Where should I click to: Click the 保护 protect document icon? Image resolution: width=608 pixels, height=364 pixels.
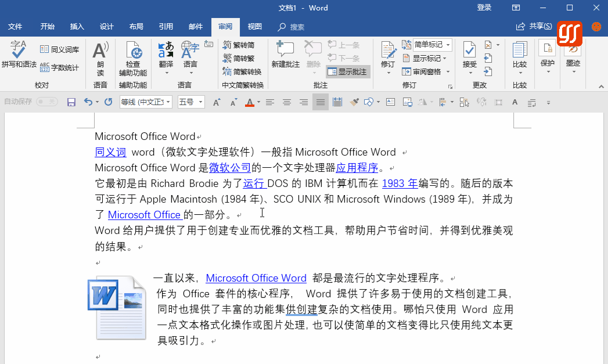pos(548,48)
